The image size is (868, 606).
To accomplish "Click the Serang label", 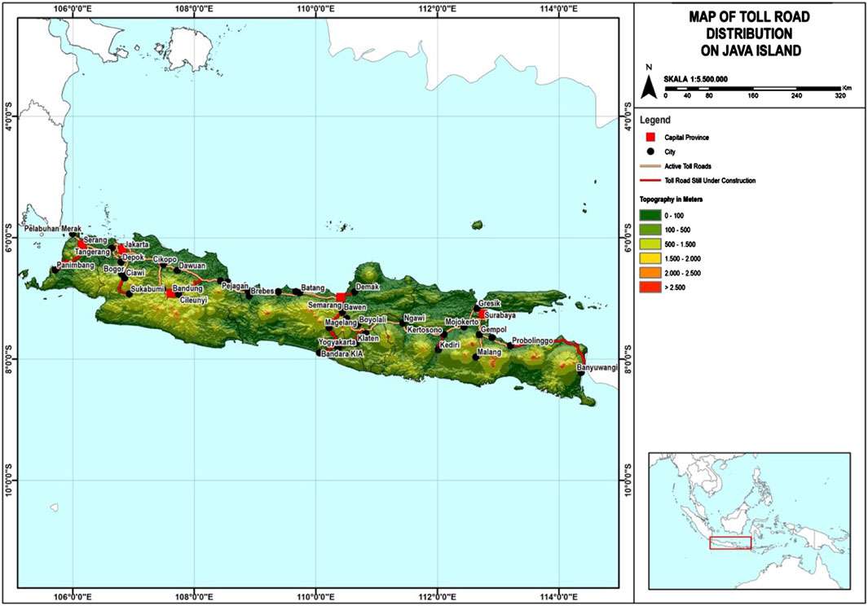I will [95, 241].
